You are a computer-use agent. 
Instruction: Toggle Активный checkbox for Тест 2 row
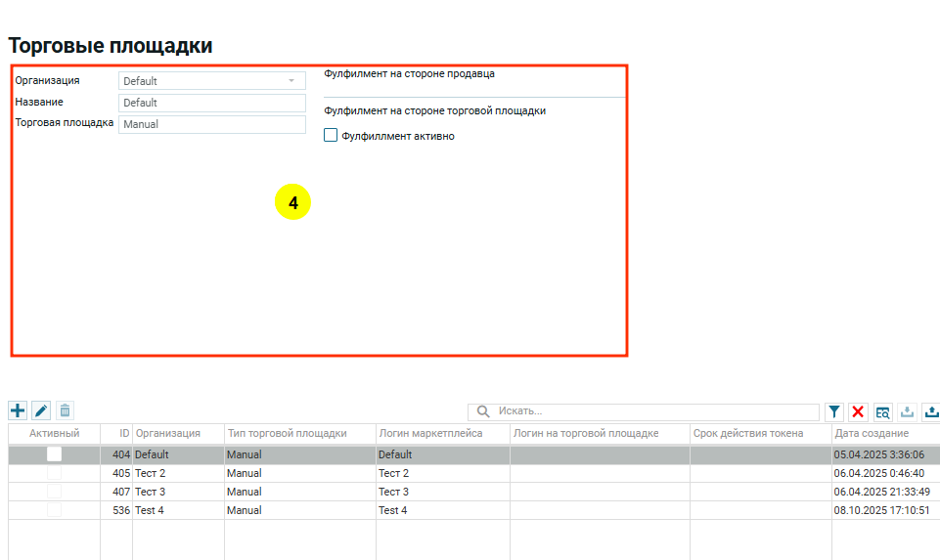54,473
